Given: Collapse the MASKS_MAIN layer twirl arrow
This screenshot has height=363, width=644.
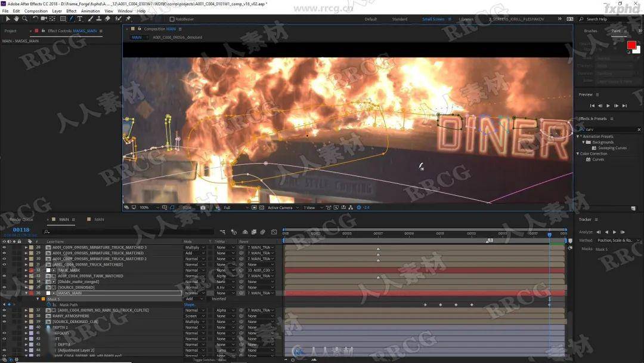Looking at the screenshot, I should [x=26, y=293].
